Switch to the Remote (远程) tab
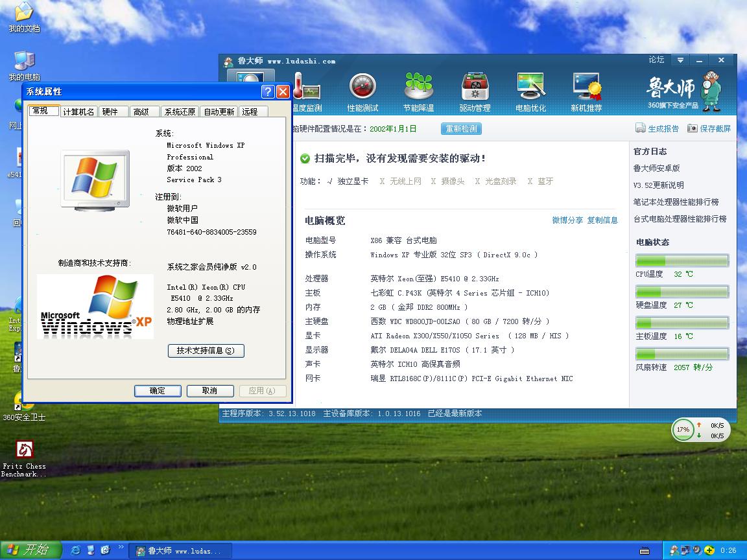 253,112
